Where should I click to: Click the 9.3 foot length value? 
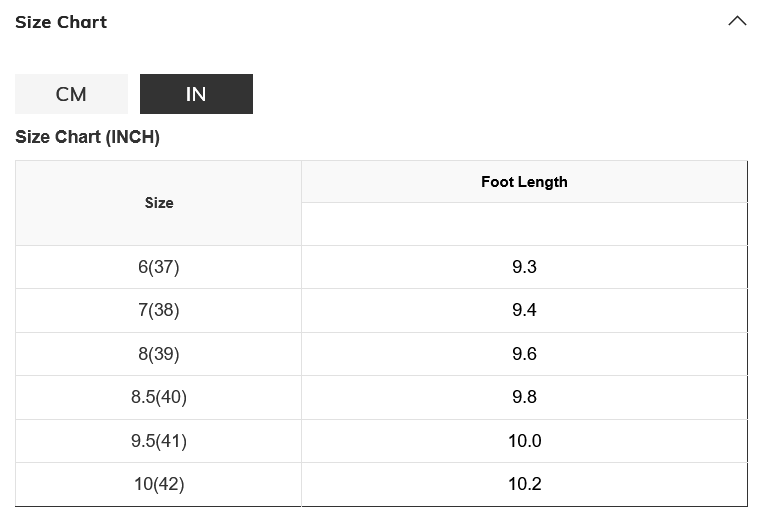[524, 267]
